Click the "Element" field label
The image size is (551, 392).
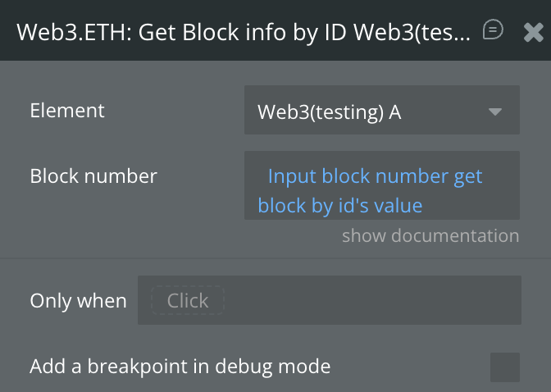tap(67, 111)
